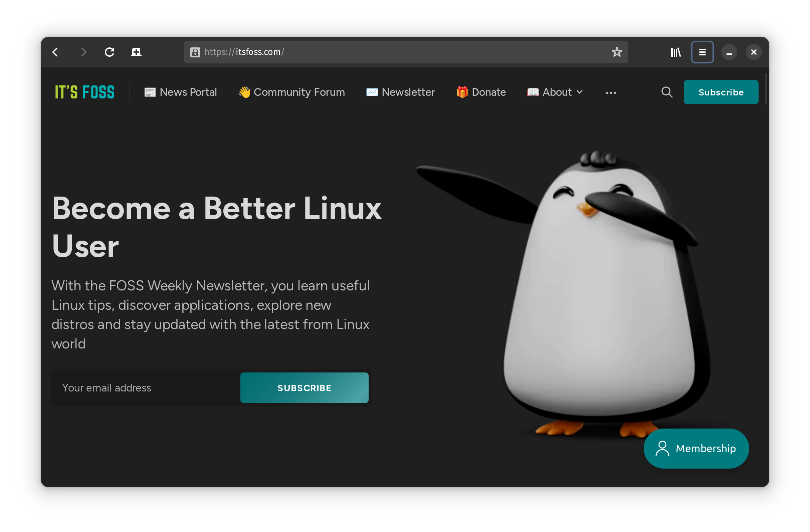This screenshot has height=532, width=810.
Task: Click the teal Subscribe button
Action: 721,92
